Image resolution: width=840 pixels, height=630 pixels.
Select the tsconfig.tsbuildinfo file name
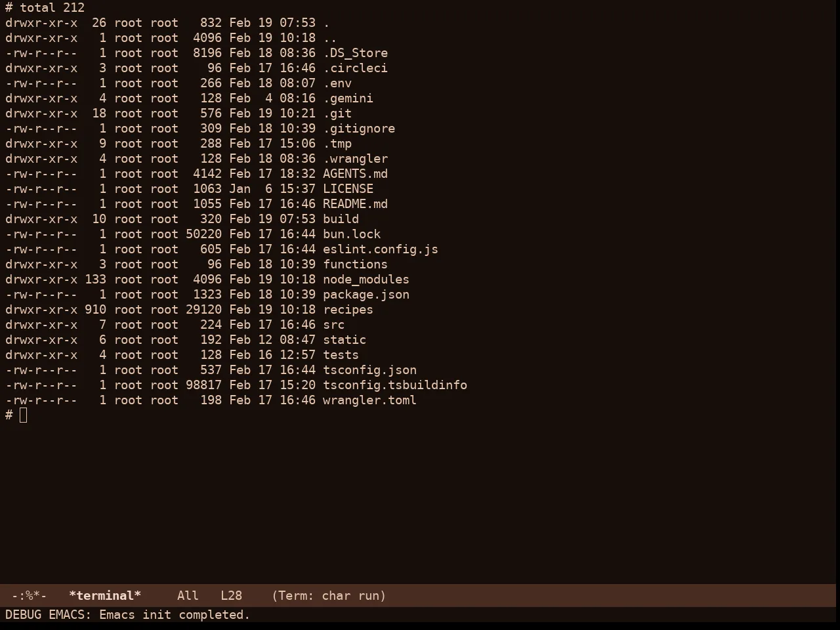coord(395,385)
